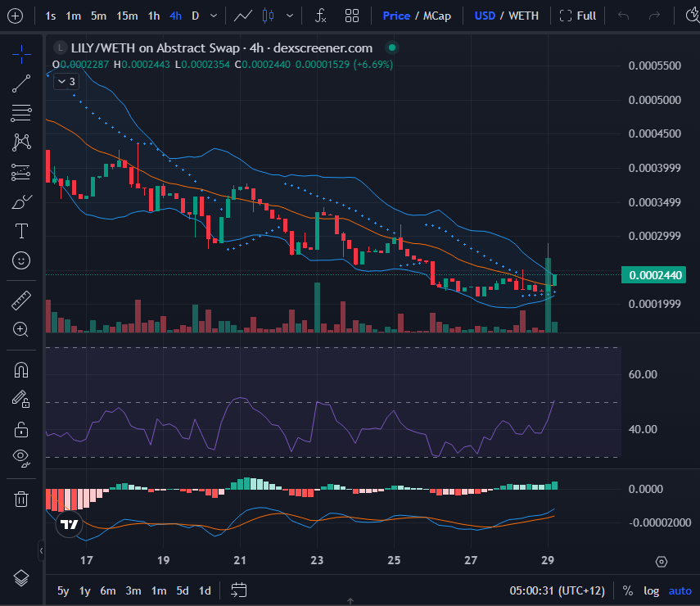This screenshot has height=606, width=700.
Task: Select the crosshair cursor tool
Action: click(x=21, y=55)
